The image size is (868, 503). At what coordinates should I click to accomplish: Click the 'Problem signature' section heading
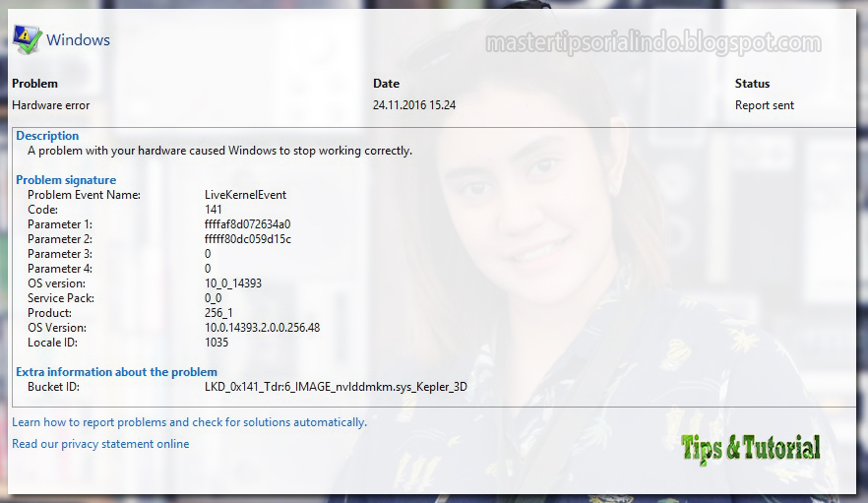[66, 180]
